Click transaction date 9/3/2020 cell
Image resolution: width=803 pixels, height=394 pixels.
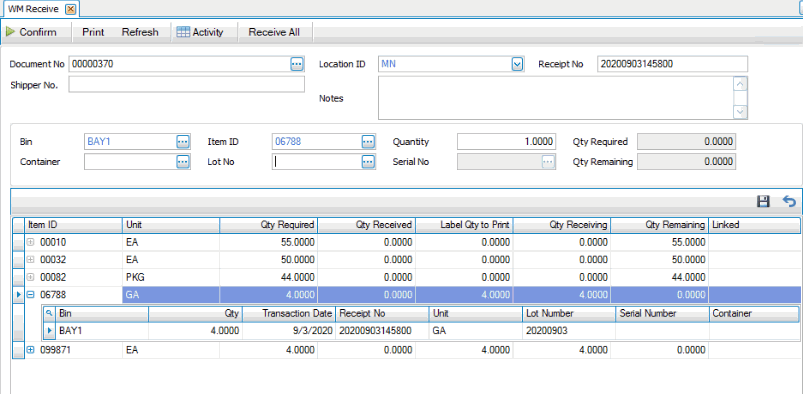[x=289, y=331]
